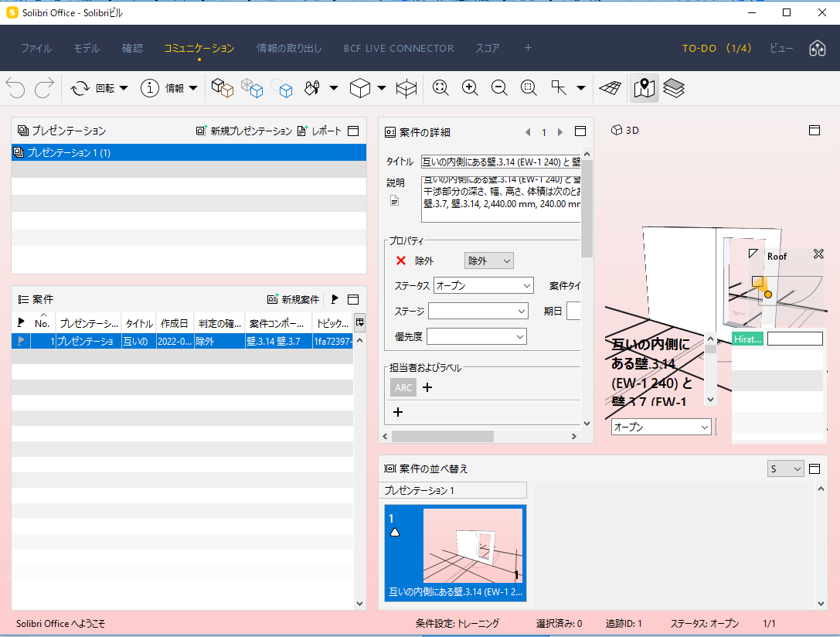840x637 pixels.
Task: Click the 新規案件 button
Action: 293,299
